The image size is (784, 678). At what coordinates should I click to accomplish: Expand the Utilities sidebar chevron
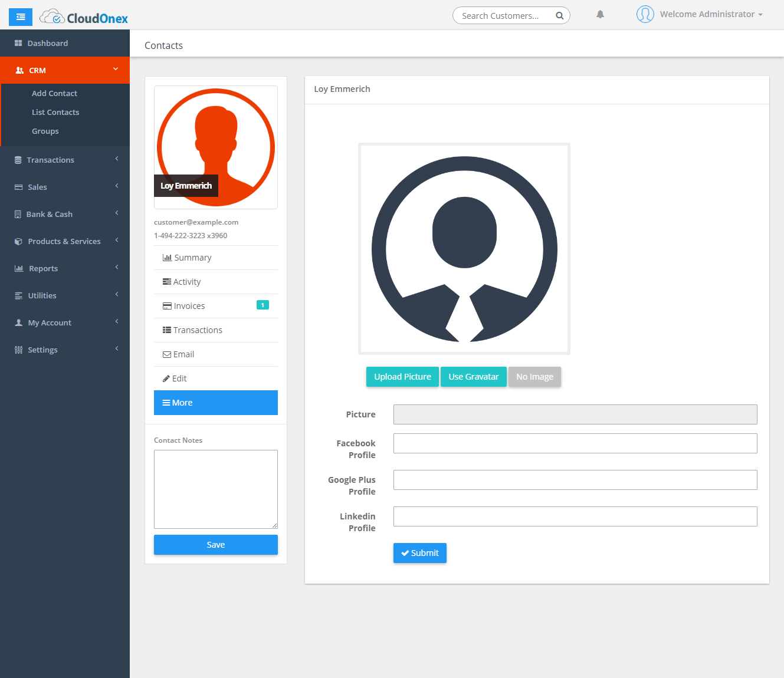(117, 294)
